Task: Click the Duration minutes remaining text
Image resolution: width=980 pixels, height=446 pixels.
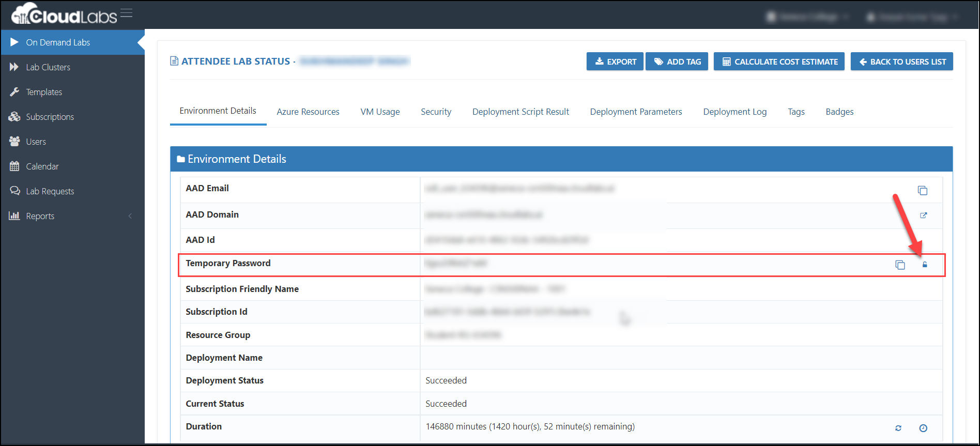Action: (x=530, y=426)
